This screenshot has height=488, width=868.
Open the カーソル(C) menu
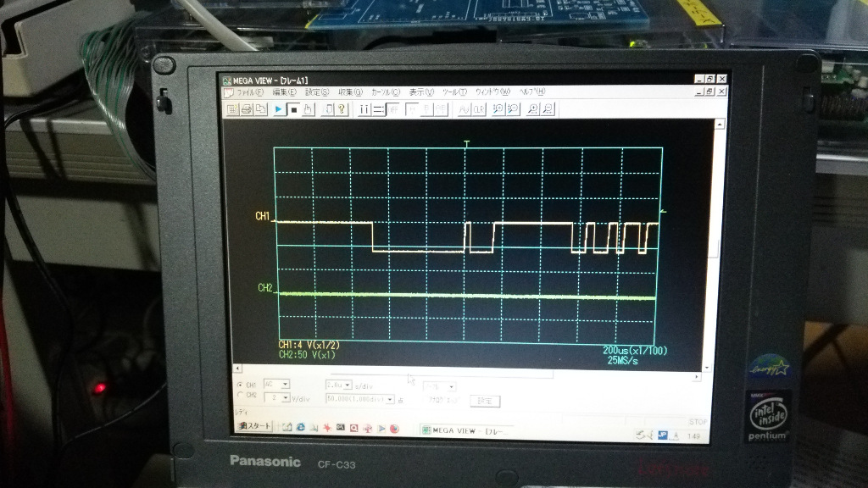point(385,92)
